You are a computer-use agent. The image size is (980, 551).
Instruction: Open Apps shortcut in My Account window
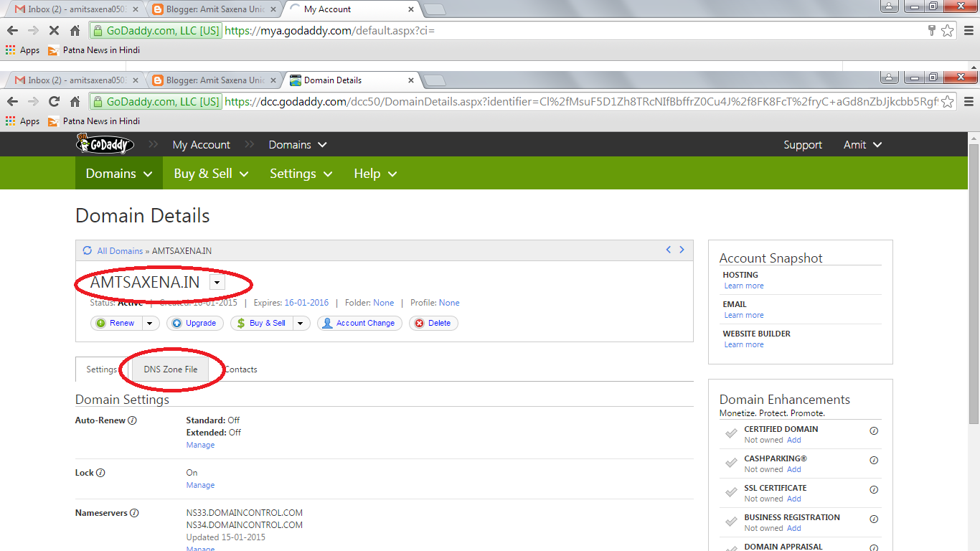(x=22, y=50)
